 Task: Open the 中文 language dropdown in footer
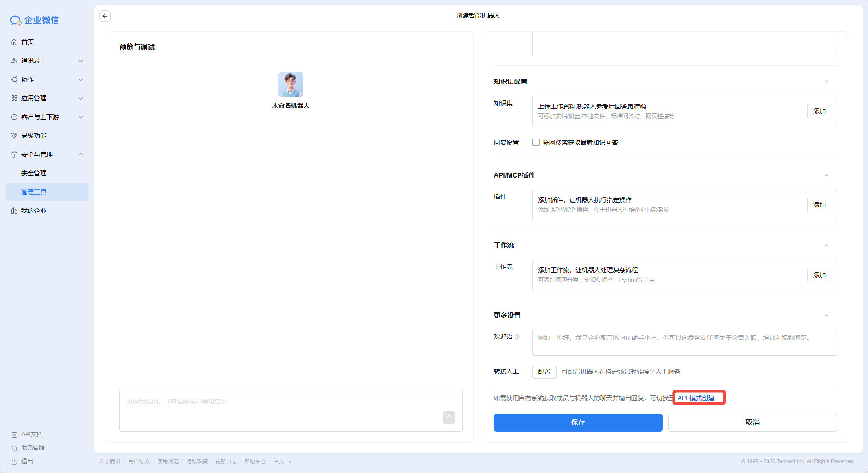(x=282, y=461)
